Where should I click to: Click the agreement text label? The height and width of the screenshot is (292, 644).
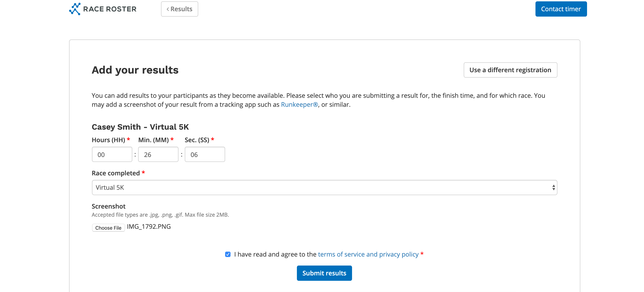click(275, 254)
